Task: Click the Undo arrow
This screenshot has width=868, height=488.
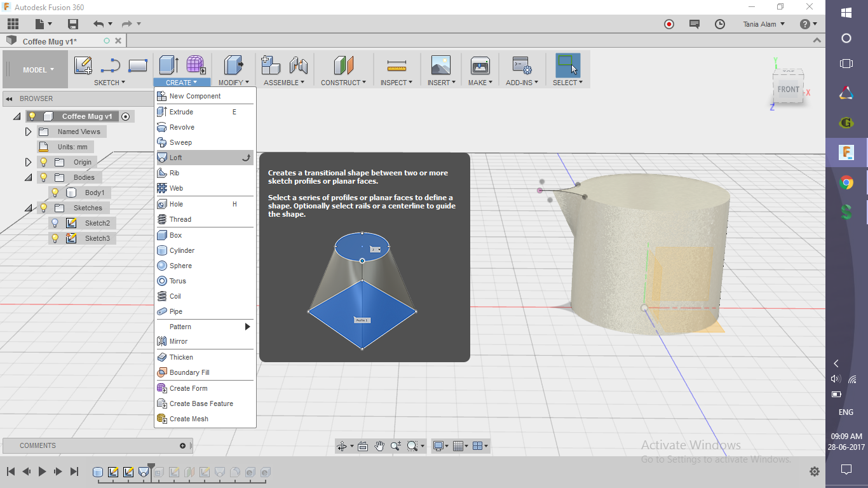Action: [x=98, y=24]
